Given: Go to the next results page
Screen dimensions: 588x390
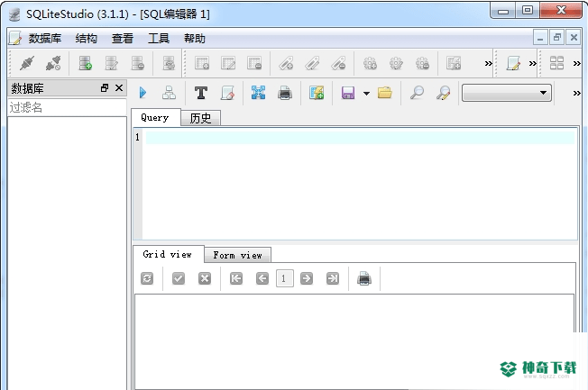Looking at the screenshot, I should coord(307,278).
